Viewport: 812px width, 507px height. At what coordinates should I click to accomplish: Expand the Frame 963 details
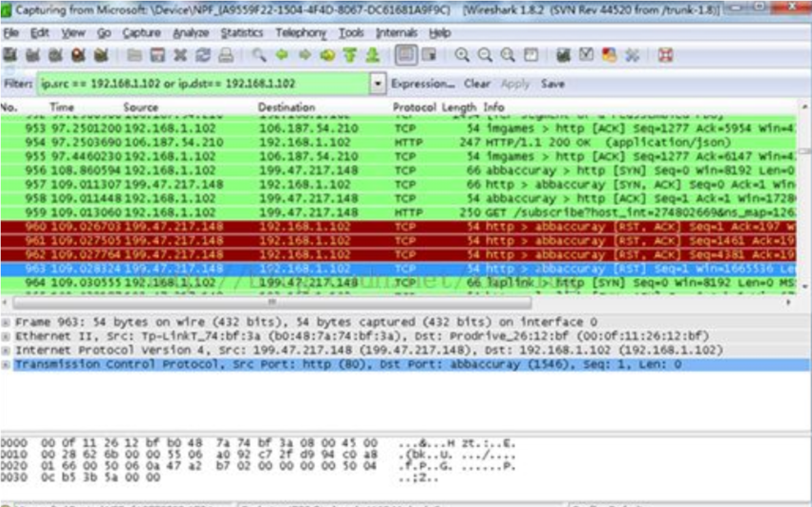click(5, 322)
